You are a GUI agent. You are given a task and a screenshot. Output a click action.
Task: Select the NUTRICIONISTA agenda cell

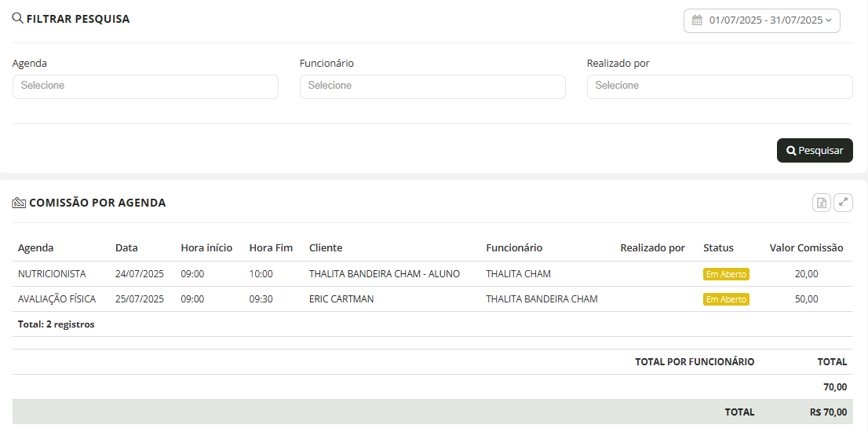tap(52, 273)
